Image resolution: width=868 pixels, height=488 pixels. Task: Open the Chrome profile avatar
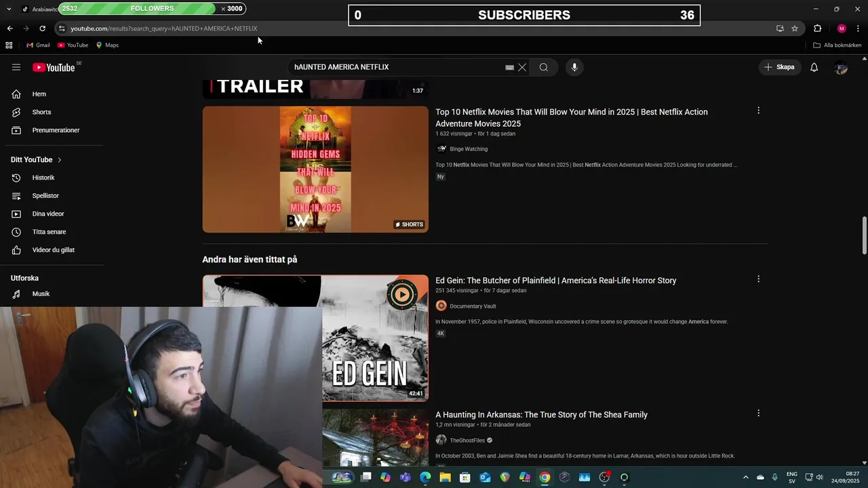click(842, 28)
